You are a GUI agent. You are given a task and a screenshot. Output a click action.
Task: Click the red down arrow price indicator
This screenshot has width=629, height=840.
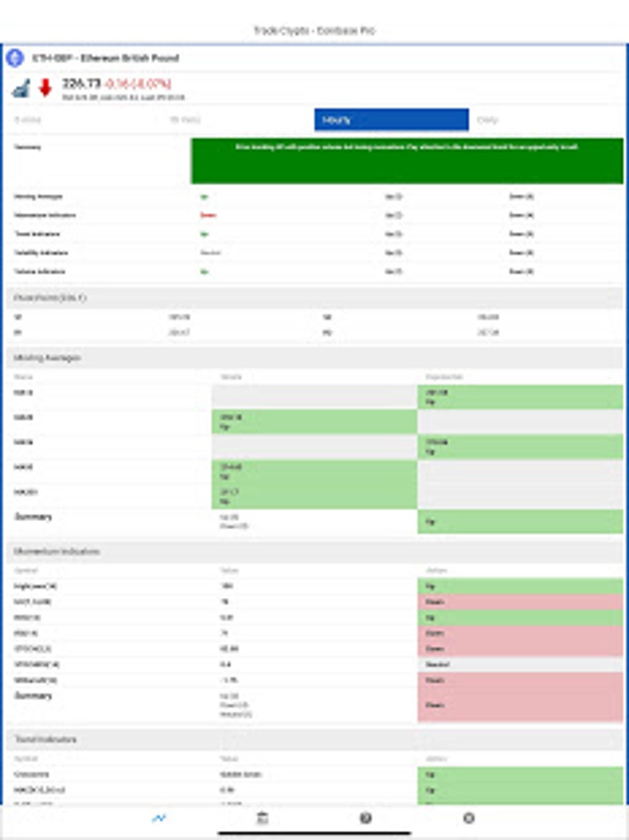tap(45, 88)
